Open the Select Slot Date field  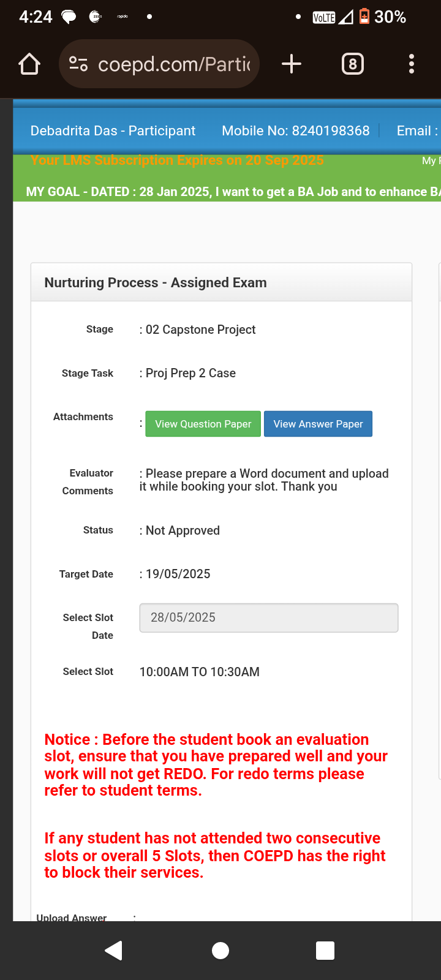click(269, 617)
